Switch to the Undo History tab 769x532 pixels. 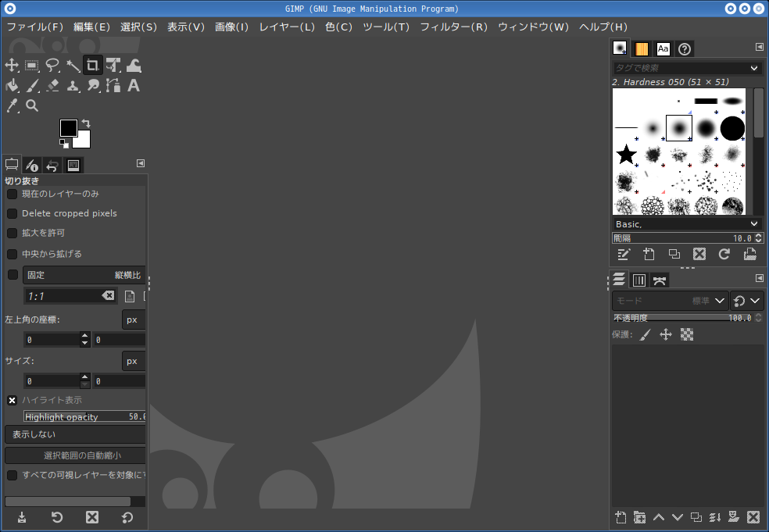[52, 166]
